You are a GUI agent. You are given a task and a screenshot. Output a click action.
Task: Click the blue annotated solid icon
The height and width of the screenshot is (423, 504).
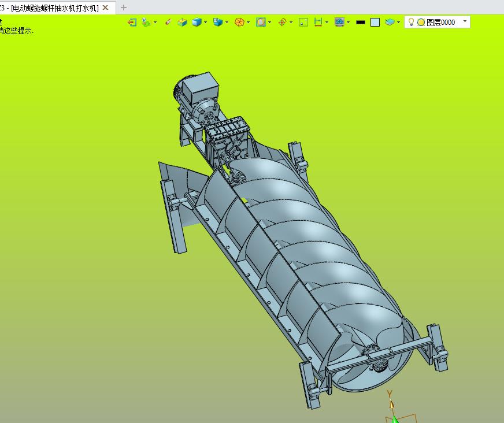click(218, 22)
